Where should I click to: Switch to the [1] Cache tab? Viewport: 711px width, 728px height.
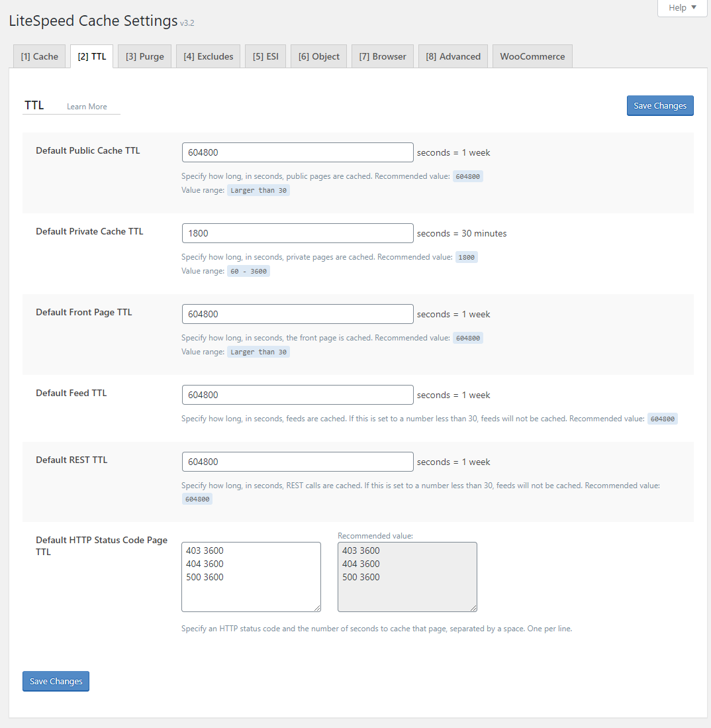click(39, 56)
